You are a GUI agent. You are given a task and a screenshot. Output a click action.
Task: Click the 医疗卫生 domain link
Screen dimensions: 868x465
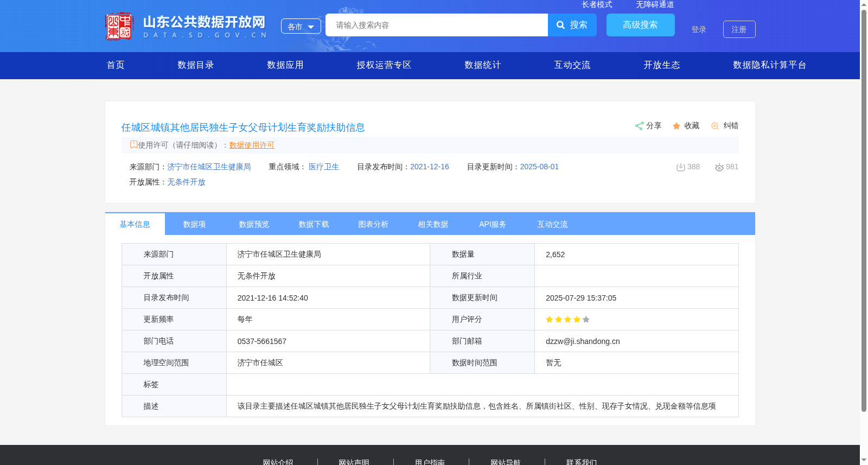(324, 167)
